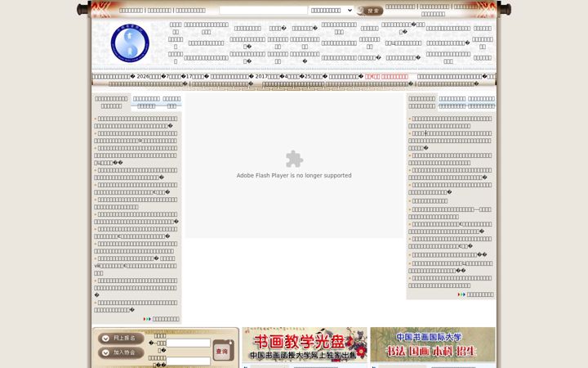Click the 加入协会 join association button
The width and height of the screenshot is (588, 368).
121,352
